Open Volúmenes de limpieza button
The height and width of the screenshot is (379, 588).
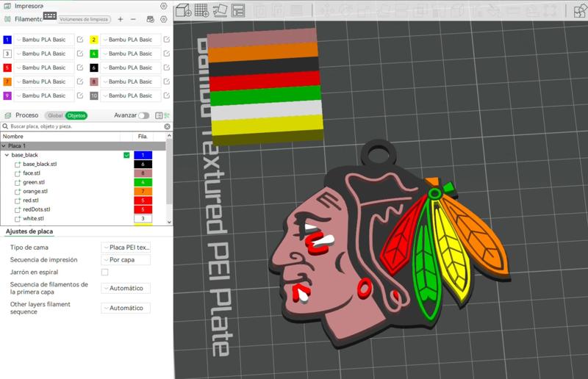pyautogui.click(x=84, y=19)
